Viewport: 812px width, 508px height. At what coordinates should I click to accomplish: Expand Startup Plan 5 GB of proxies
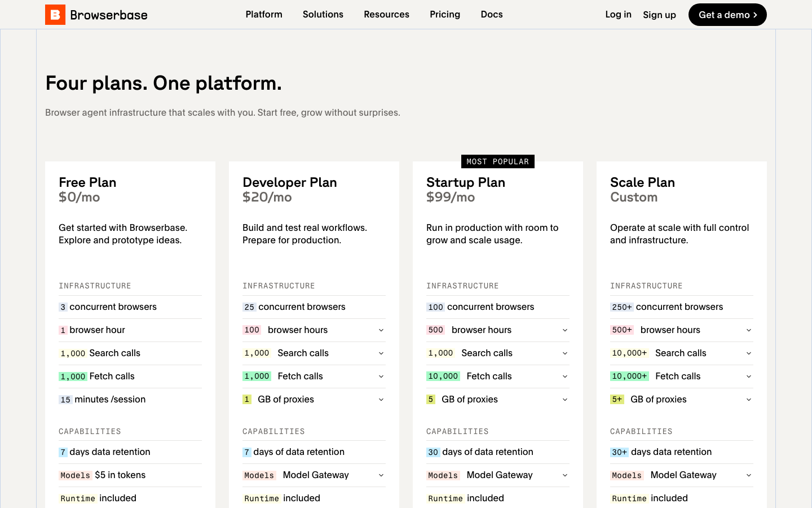tap(498, 400)
